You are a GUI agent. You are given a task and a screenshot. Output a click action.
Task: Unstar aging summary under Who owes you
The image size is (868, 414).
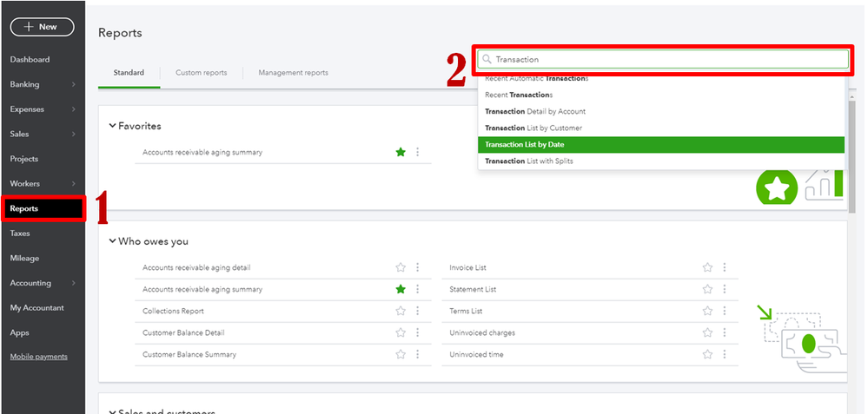click(x=401, y=289)
